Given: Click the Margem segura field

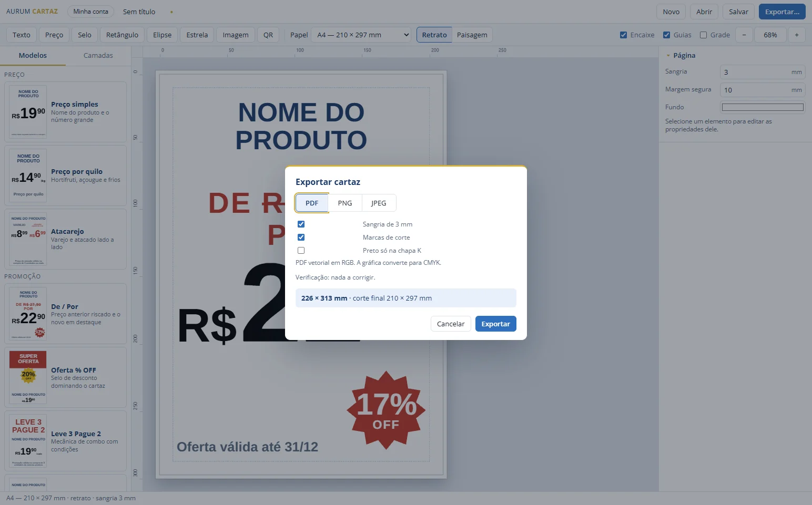Looking at the screenshot, I should click(x=763, y=90).
